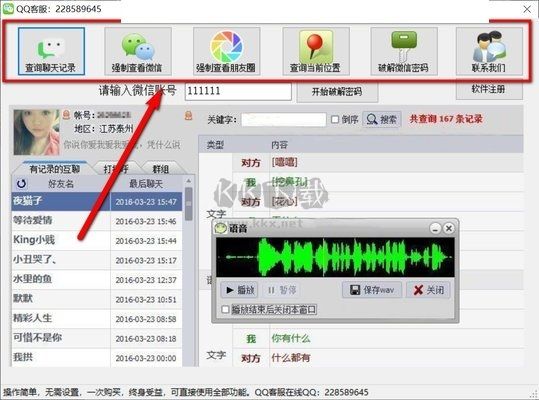Click the 类型 column header

pos(215,145)
